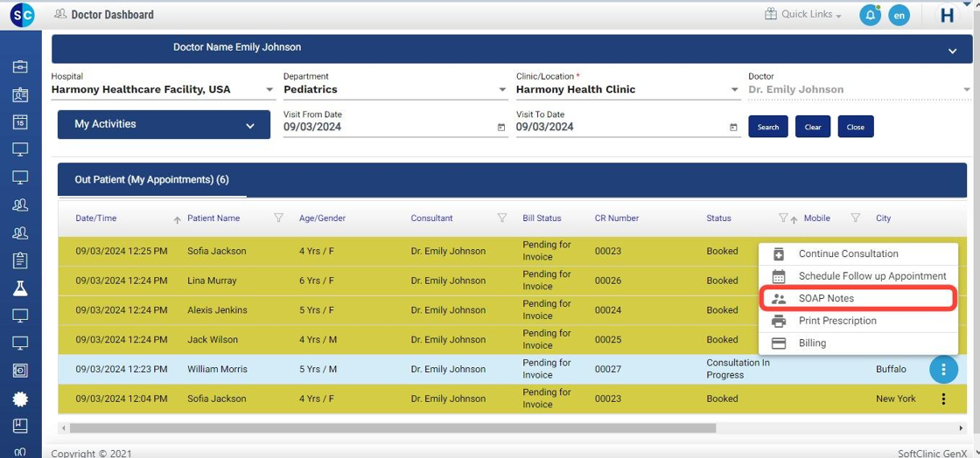Click the 'en' language switcher
This screenshot has width=980, height=458.
(899, 15)
